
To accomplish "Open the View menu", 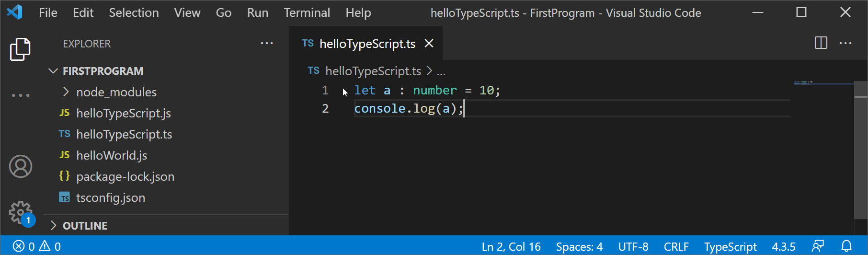I will (x=187, y=12).
